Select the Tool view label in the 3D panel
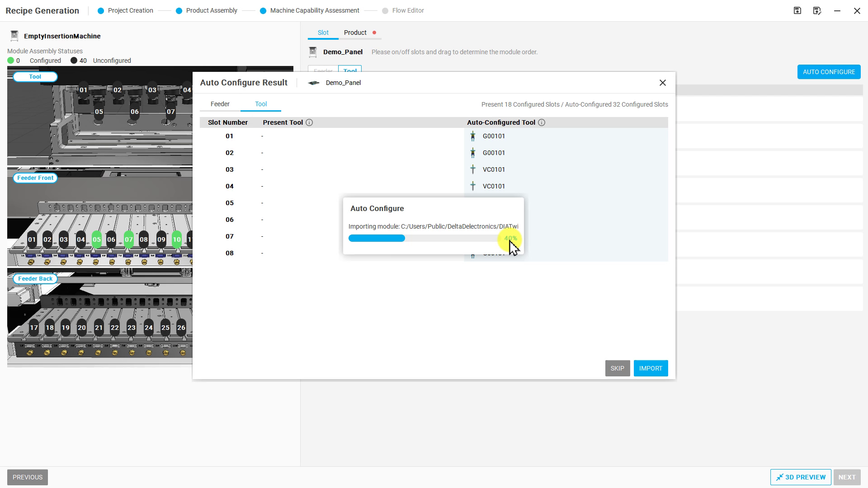The height and width of the screenshot is (488, 868). pyautogui.click(x=35, y=77)
